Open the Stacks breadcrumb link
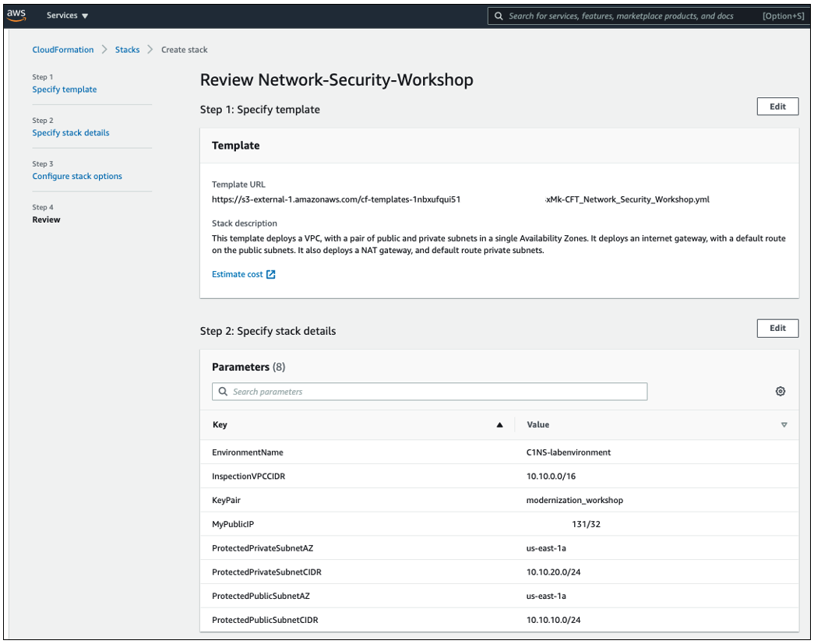This screenshot has width=814, height=644. point(127,50)
